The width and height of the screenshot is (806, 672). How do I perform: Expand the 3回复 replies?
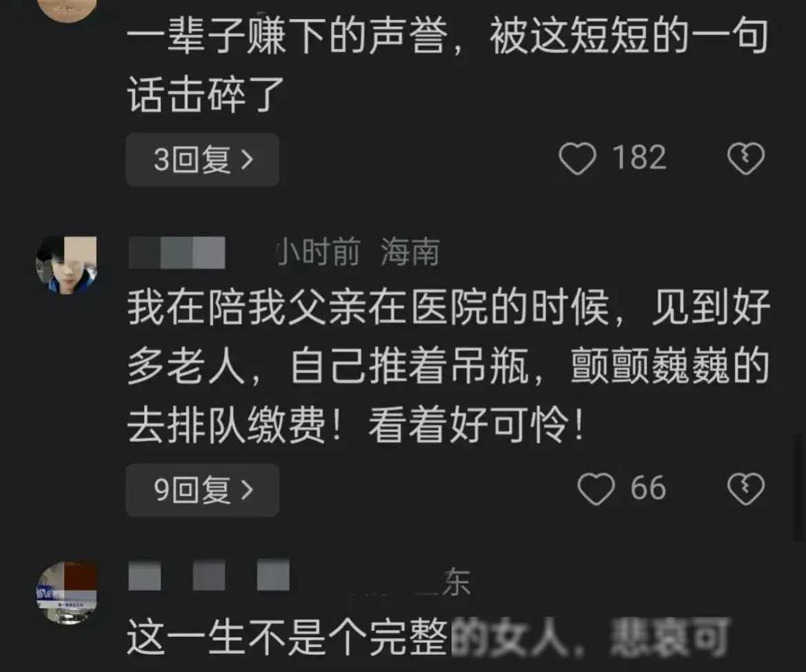click(203, 159)
